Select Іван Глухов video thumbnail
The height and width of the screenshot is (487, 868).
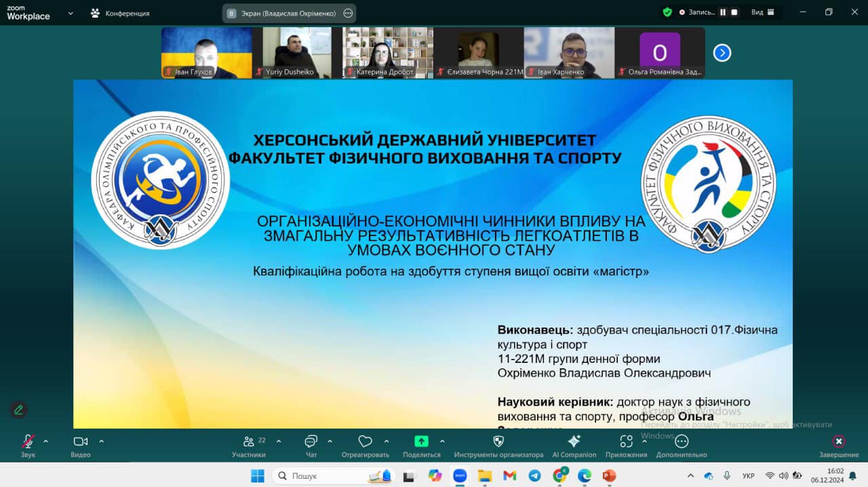pyautogui.click(x=206, y=53)
